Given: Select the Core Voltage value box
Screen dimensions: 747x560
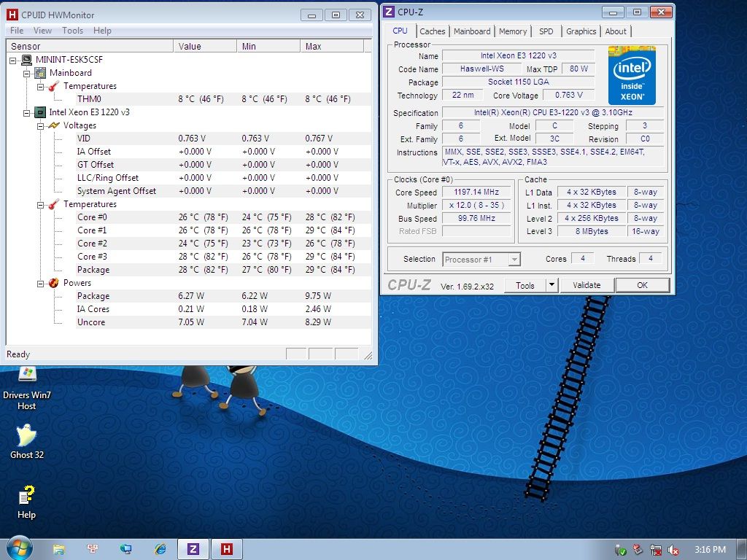Looking at the screenshot, I should (568, 96).
